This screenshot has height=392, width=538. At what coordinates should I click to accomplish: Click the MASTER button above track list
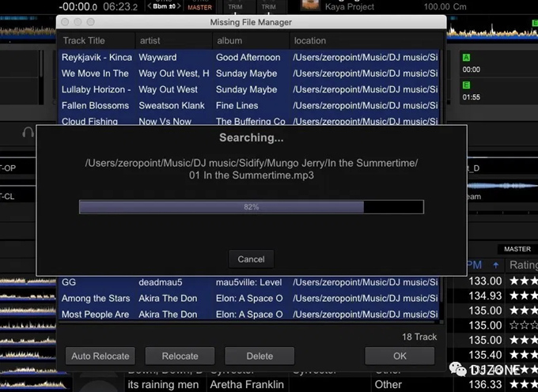(517, 249)
